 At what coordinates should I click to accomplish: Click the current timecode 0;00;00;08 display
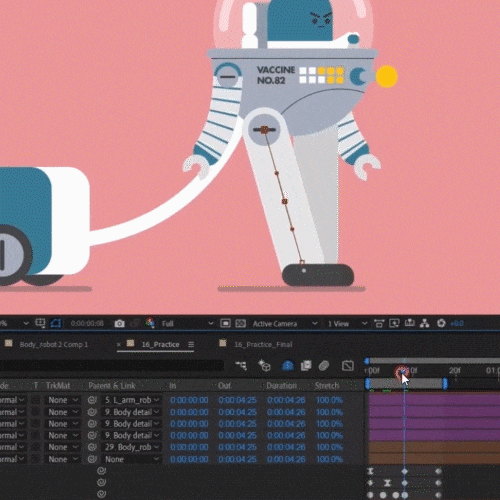[x=87, y=324]
